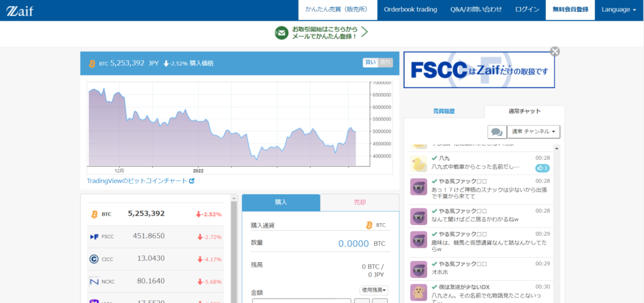Click the green mail registration icon
The width and height of the screenshot is (644, 303).
pyautogui.click(x=282, y=33)
